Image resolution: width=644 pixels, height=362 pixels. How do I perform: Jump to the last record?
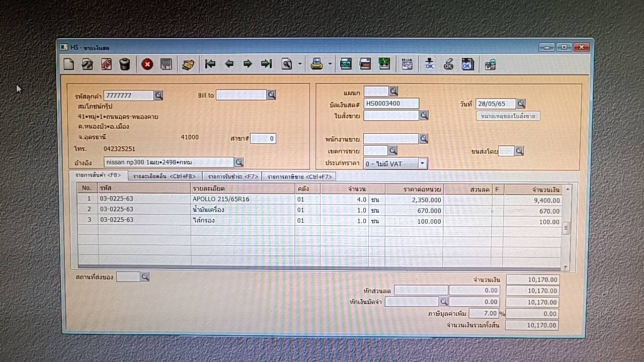[x=266, y=64]
